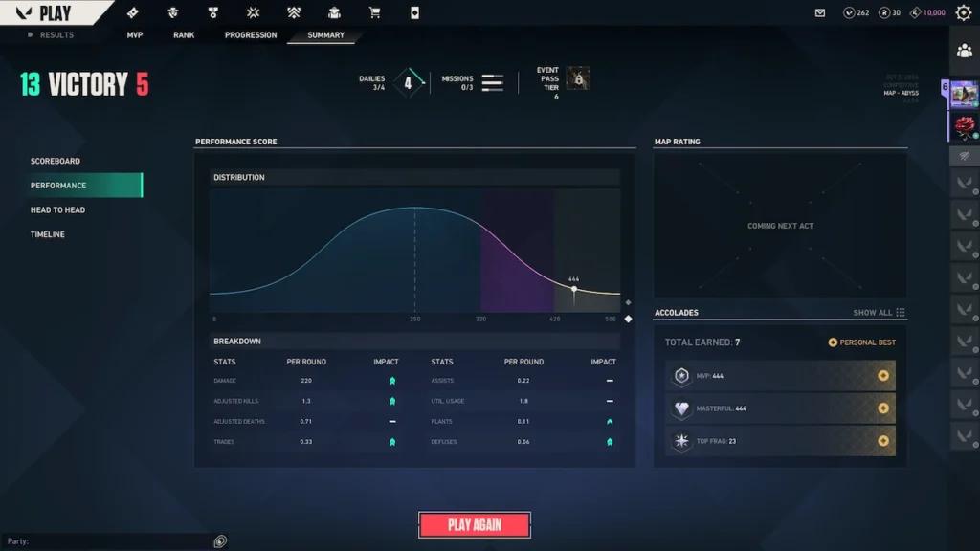
Task: Open the Premier chevrons icon
Action: tap(294, 12)
